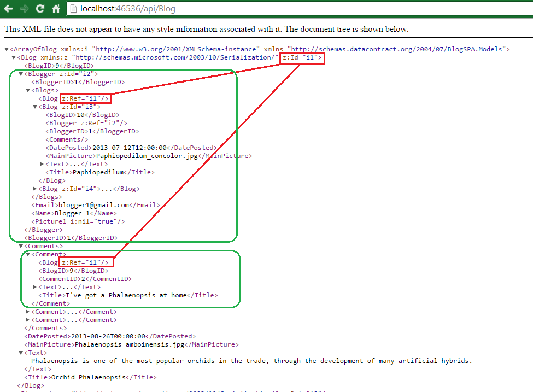The image size is (533, 392).
Task: Click the page icon in address bar
Action: 73,9
